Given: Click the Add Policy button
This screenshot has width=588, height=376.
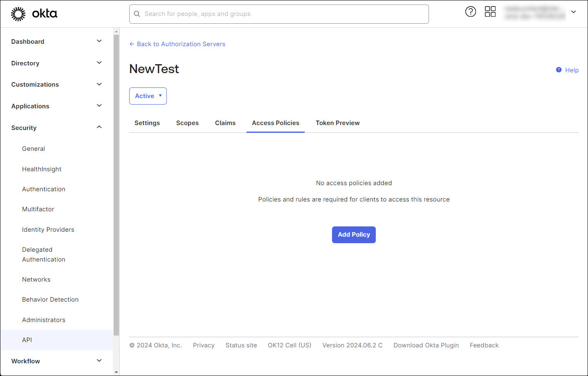Looking at the screenshot, I should pos(354,235).
